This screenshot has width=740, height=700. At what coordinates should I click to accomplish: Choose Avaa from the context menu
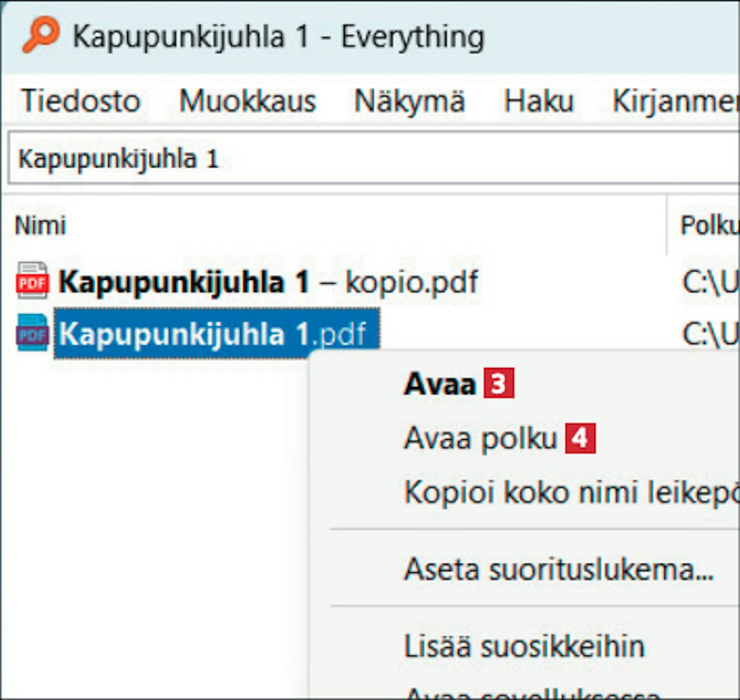[x=439, y=384]
